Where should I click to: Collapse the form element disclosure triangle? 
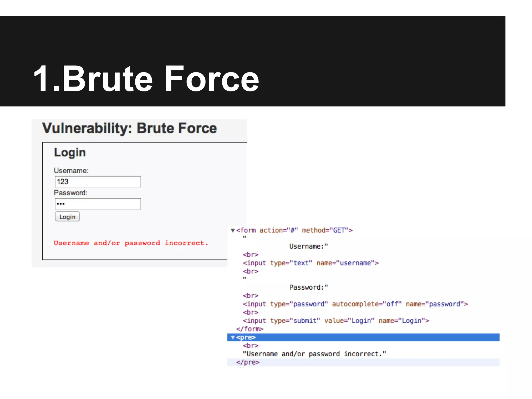[233, 230]
